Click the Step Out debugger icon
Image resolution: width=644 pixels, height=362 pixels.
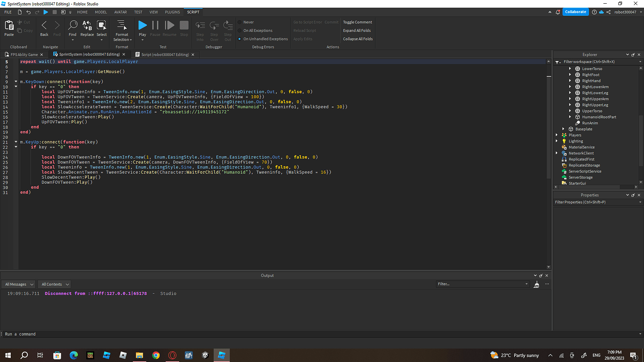228,26
